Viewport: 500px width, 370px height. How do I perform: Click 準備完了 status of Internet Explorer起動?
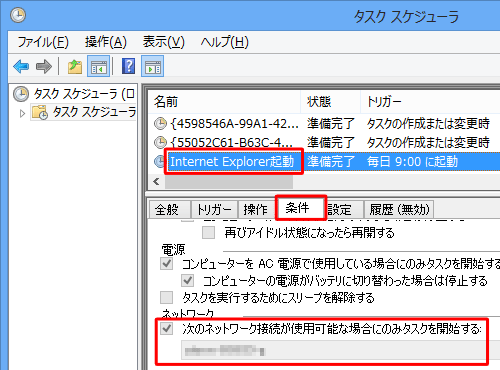331,162
